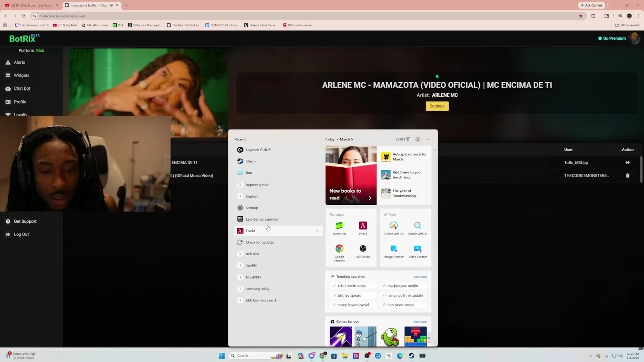Open Search with AI tool
This screenshot has height=362, width=644.
[x=417, y=228]
